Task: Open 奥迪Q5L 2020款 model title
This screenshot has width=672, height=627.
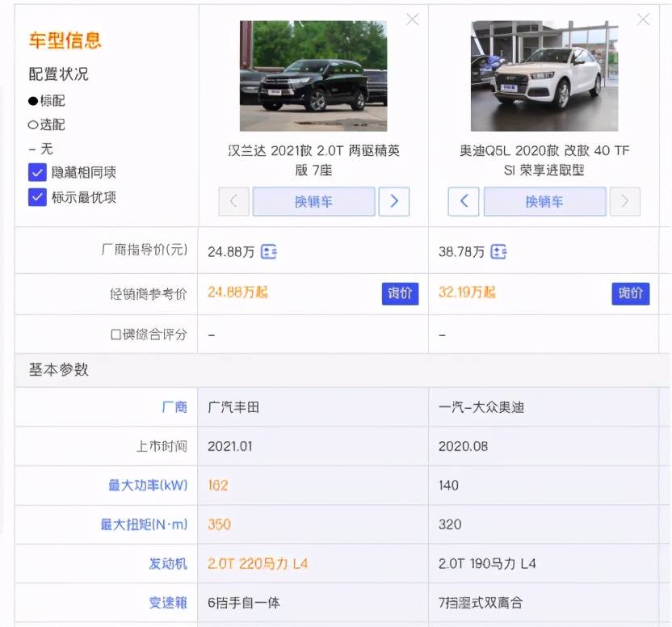Action: click(x=544, y=160)
